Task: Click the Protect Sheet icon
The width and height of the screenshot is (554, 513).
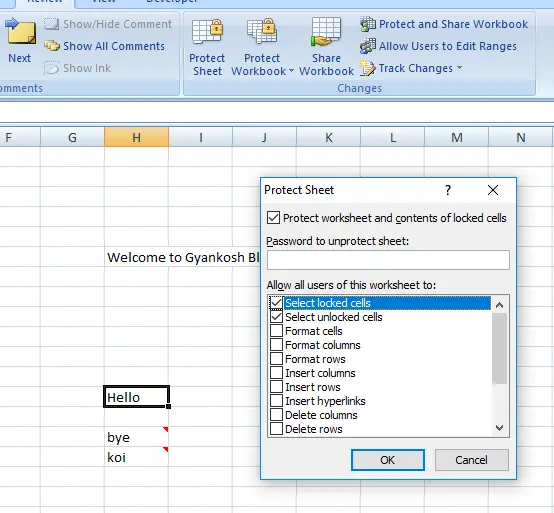Action: tap(207, 31)
